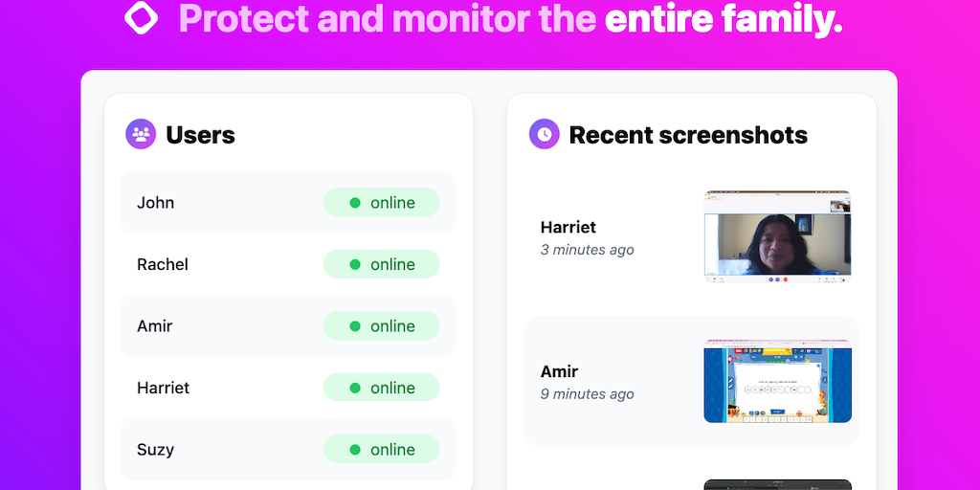980x490 pixels.
Task: Select Suzy in the Users list
Action: coord(156,450)
